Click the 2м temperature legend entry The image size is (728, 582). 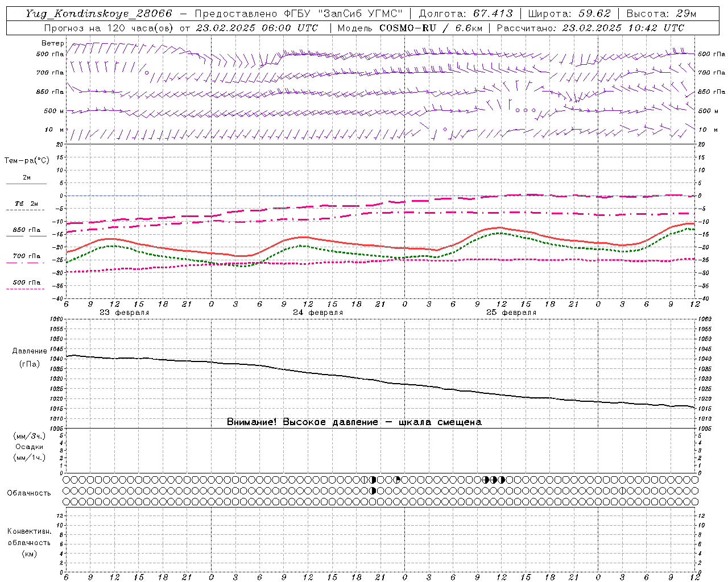[x=27, y=178]
